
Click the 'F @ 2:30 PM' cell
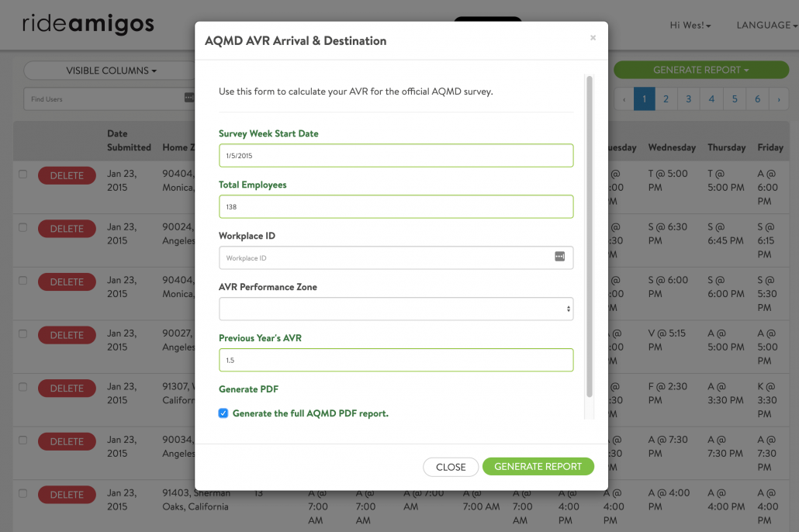coord(668,393)
